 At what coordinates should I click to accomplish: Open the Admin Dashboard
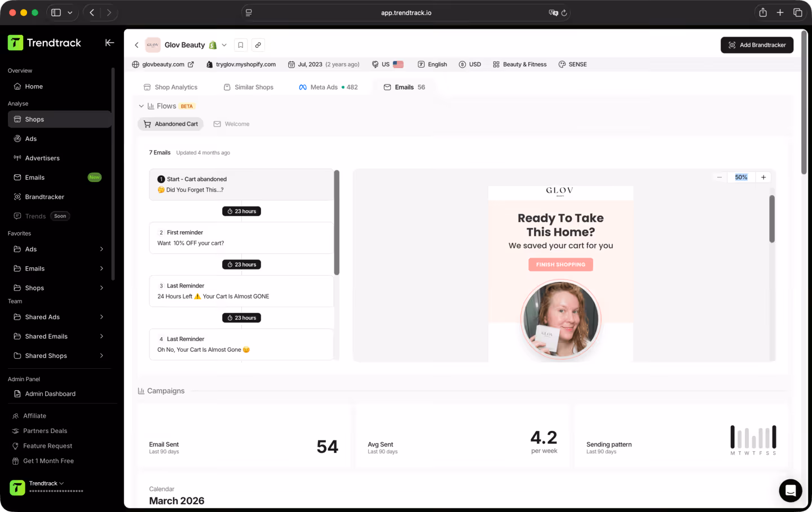tap(50, 394)
